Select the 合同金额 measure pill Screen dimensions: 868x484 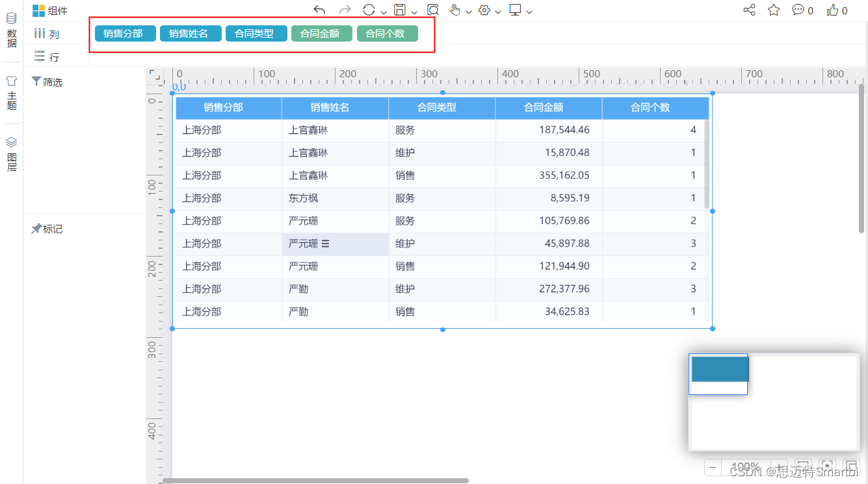tap(322, 34)
